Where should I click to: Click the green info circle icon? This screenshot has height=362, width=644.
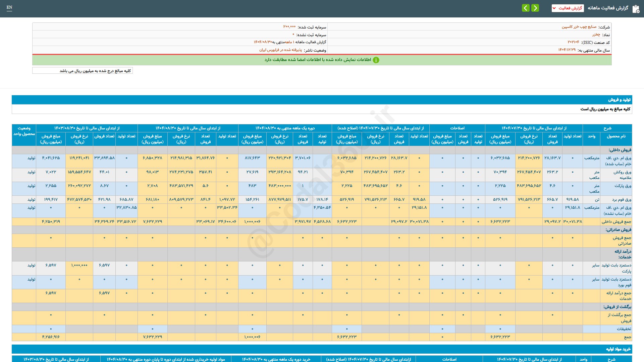pos(376,60)
